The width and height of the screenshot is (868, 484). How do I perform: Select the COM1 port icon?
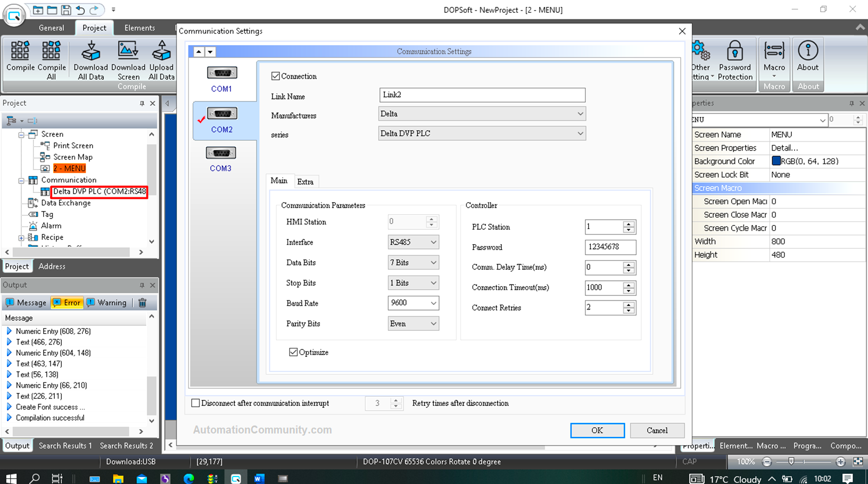click(x=221, y=73)
